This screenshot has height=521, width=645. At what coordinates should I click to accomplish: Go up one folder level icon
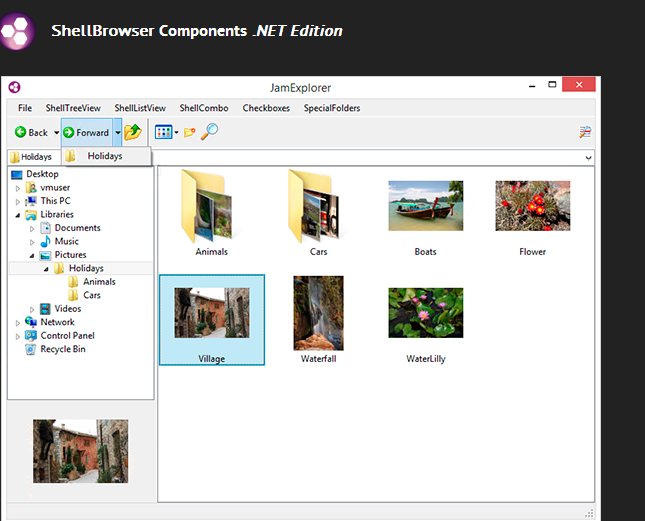pos(133,132)
